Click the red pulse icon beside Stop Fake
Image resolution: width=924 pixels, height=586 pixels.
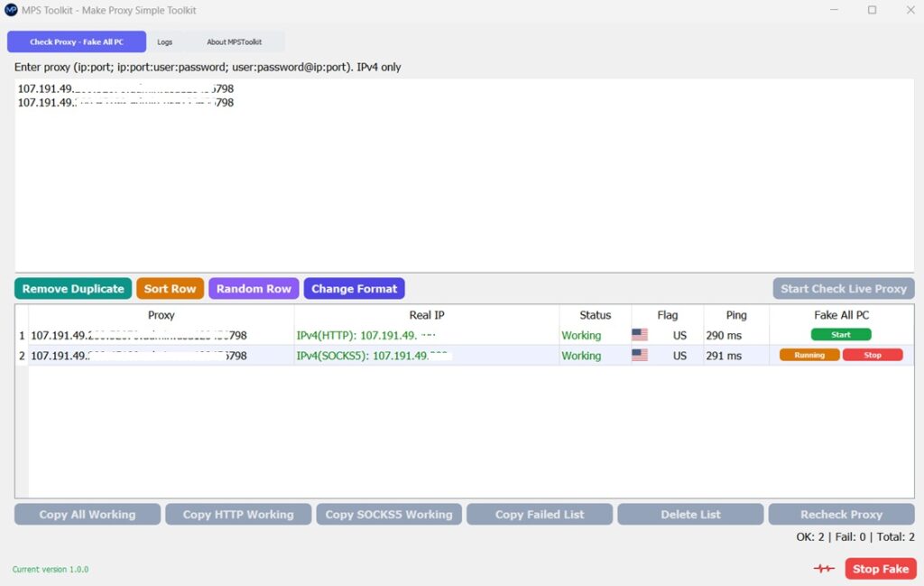coord(824,569)
